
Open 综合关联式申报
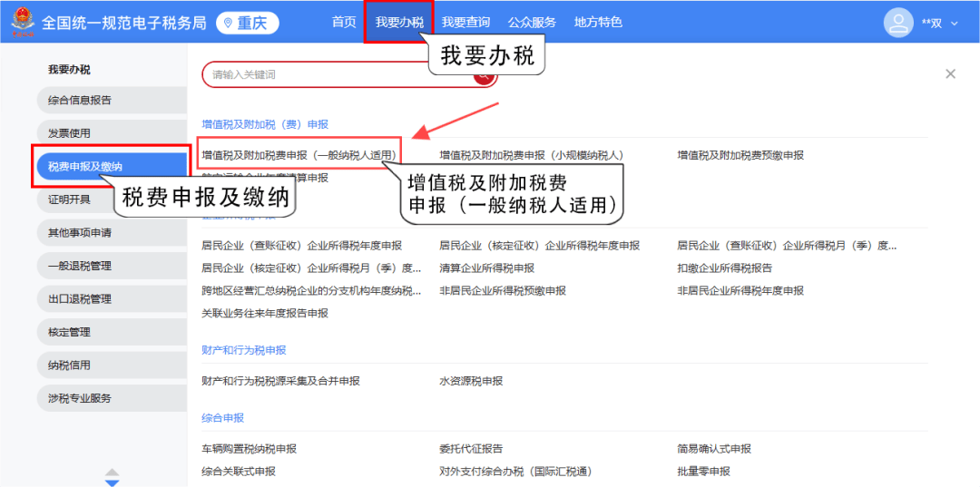click(x=239, y=471)
